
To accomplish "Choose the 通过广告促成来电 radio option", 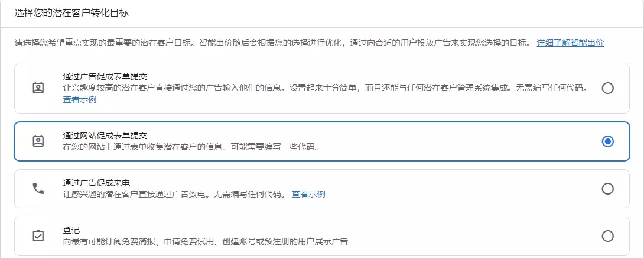I will click(x=607, y=189).
